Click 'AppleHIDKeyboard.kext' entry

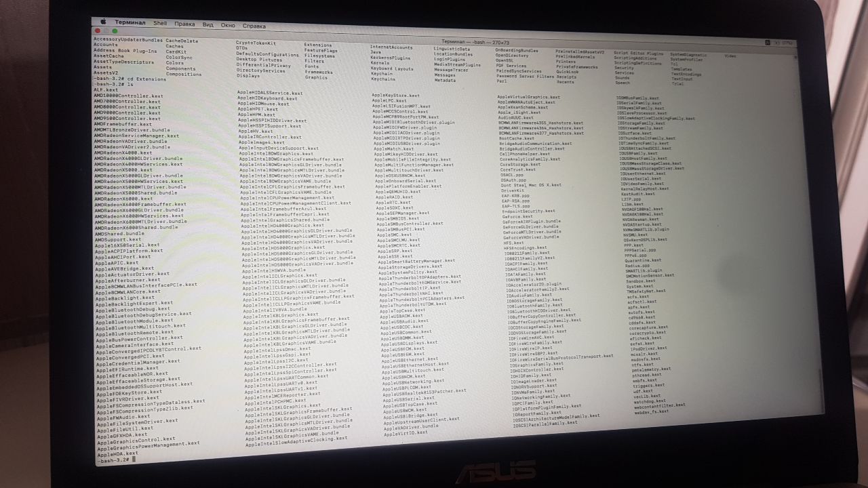click(x=269, y=98)
